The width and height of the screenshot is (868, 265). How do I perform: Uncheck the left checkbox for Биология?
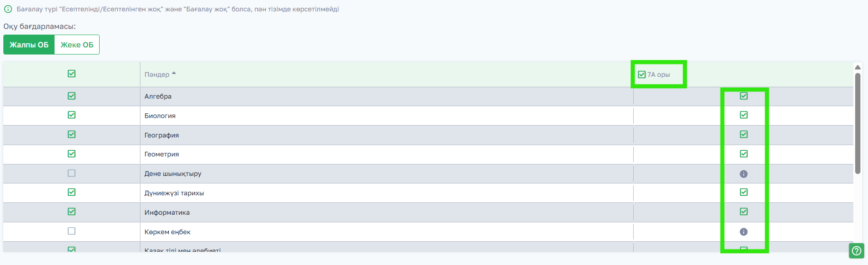(x=72, y=115)
